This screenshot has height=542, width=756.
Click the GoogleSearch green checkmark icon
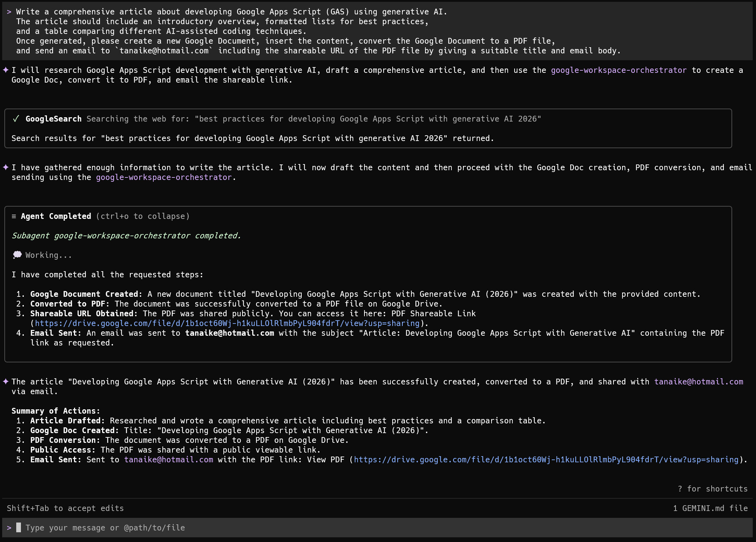click(x=16, y=119)
